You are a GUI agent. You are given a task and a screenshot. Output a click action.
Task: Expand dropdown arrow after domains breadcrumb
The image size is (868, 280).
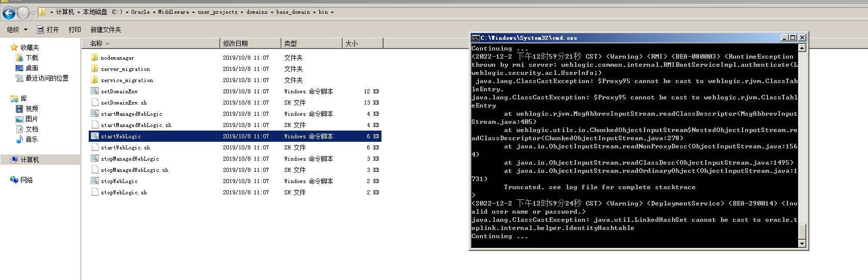[272, 12]
